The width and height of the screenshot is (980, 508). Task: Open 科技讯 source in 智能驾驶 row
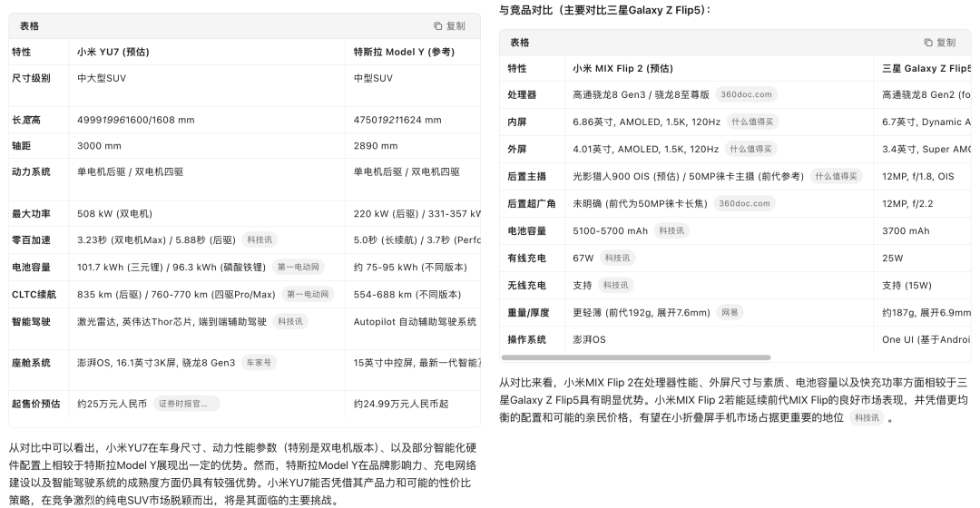(290, 322)
